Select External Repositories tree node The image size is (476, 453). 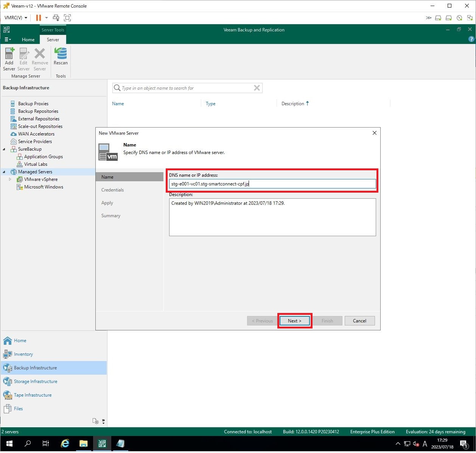(39, 119)
